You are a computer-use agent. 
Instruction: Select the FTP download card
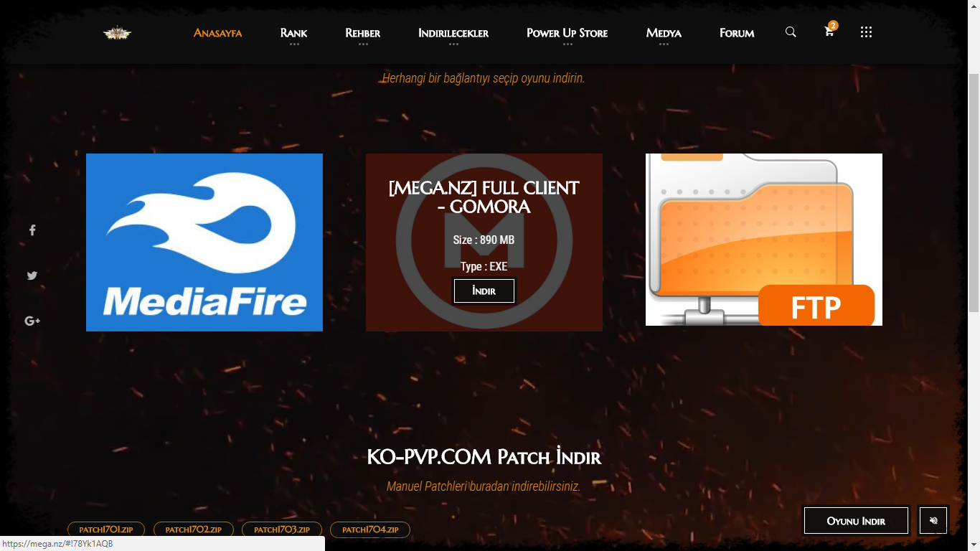764,240
